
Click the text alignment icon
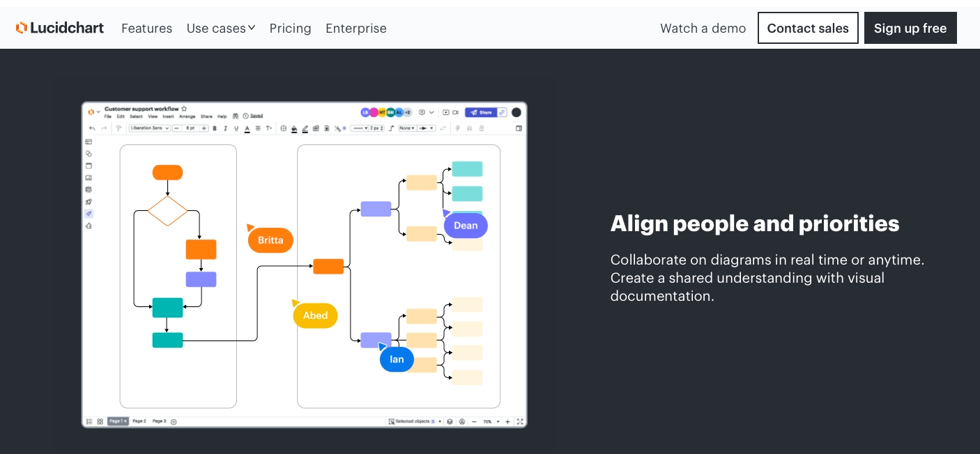tap(258, 128)
